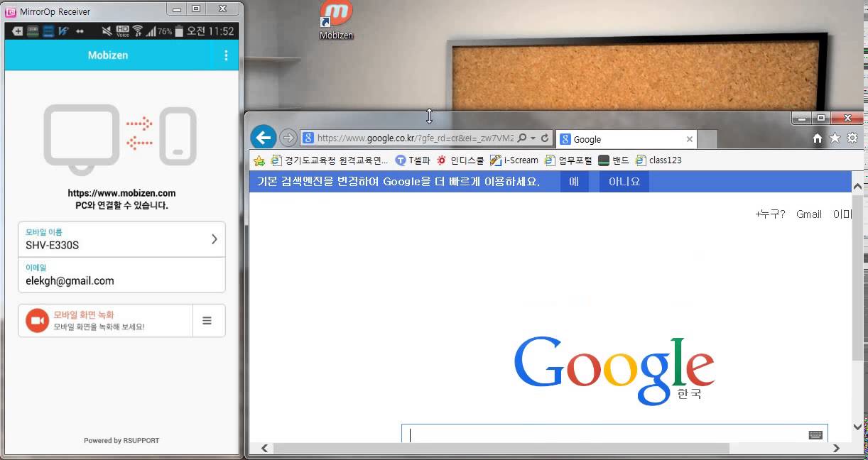Open the on-screen keyboard icon in search box
This screenshot has width=868, height=460.
(x=815, y=434)
